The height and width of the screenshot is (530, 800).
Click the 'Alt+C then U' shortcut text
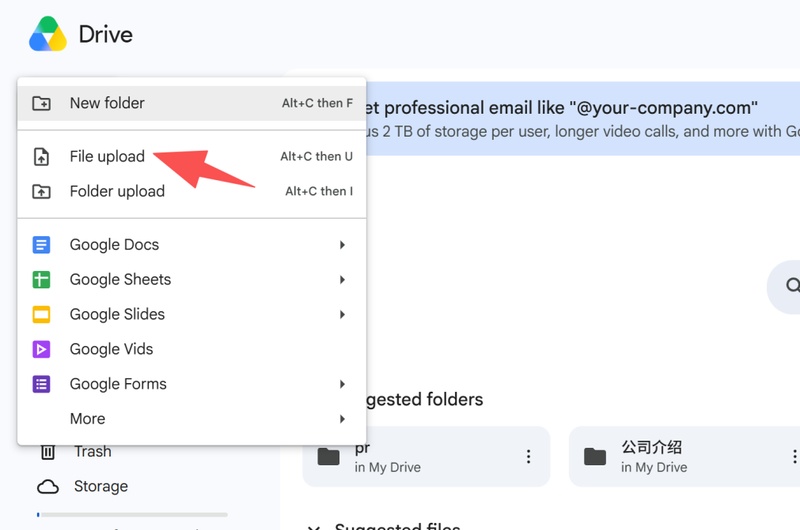coord(316,157)
